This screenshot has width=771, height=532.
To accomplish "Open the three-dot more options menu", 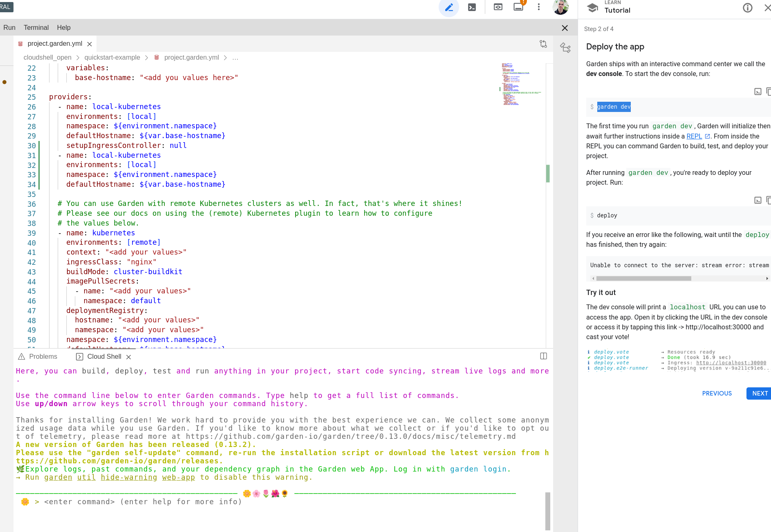I will [x=538, y=7].
